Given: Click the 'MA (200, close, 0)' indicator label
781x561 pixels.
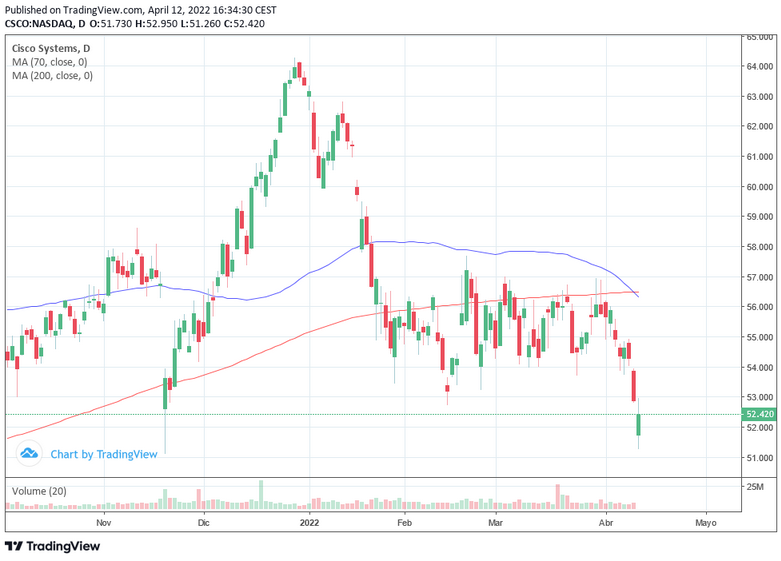Looking at the screenshot, I should [52, 76].
